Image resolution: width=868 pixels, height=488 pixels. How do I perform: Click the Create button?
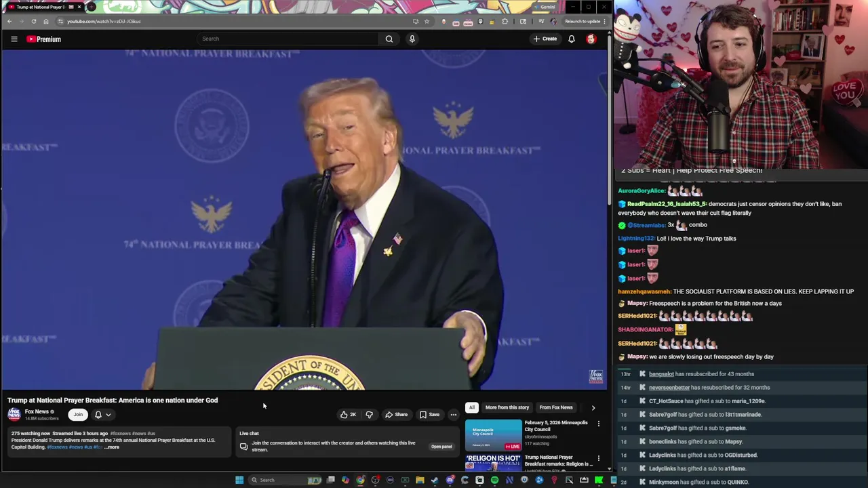tap(545, 39)
